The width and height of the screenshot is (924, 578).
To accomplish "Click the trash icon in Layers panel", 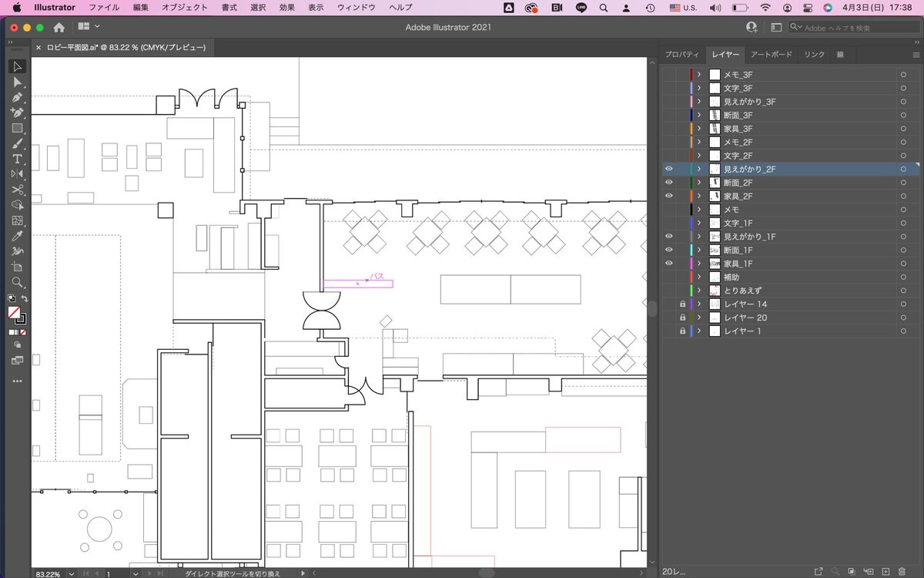I will click(902, 571).
